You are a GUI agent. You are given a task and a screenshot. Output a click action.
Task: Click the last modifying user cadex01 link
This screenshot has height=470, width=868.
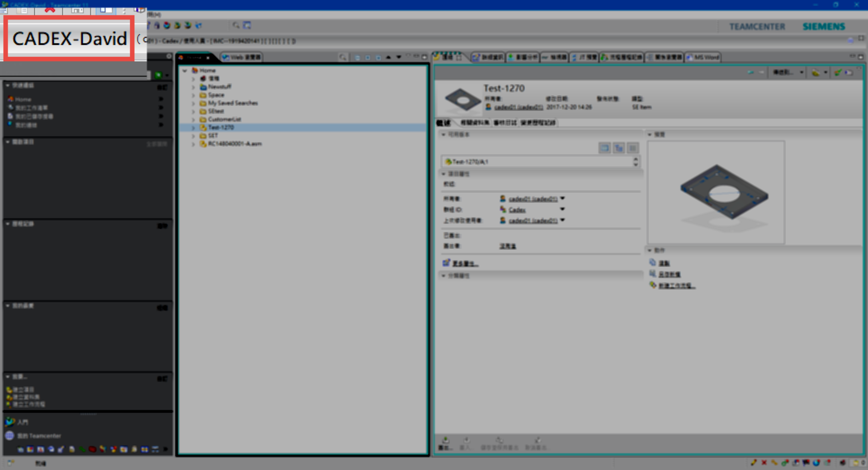click(533, 221)
